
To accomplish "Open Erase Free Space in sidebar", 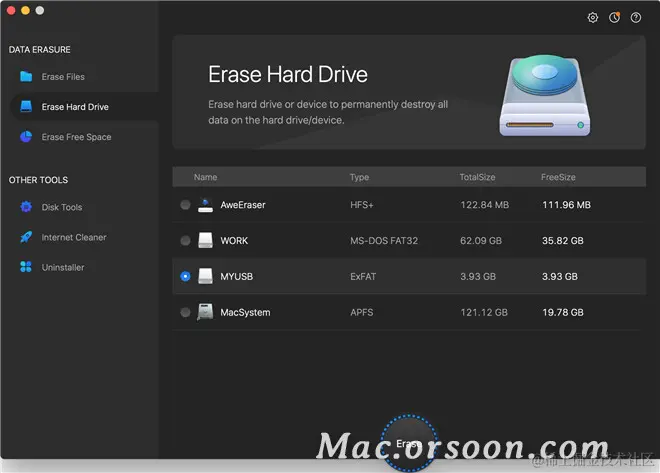I will coord(76,137).
